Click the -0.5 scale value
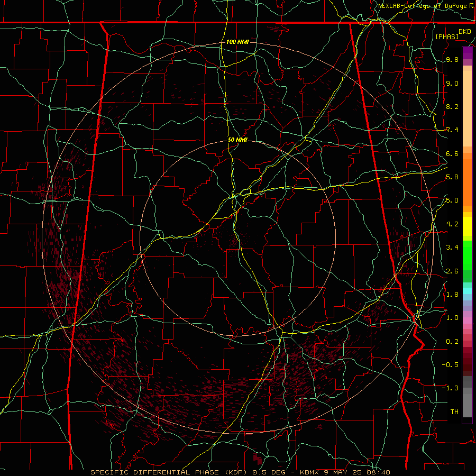 tap(450, 365)
